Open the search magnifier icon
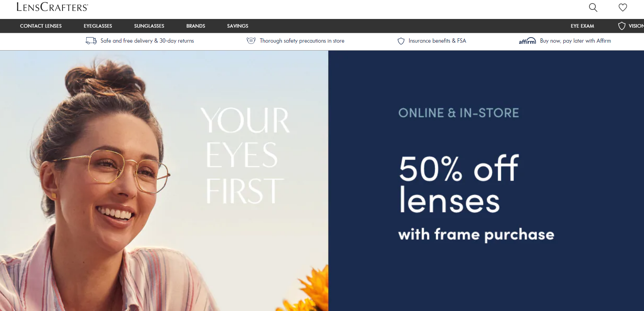Image resolution: width=644 pixels, height=311 pixels. pyautogui.click(x=593, y=8)
